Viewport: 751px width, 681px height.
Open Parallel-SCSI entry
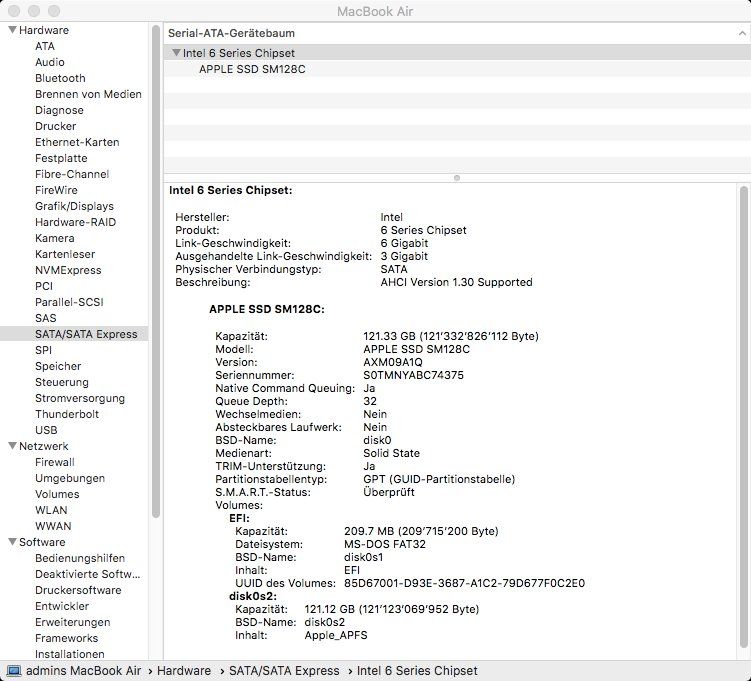69,302
